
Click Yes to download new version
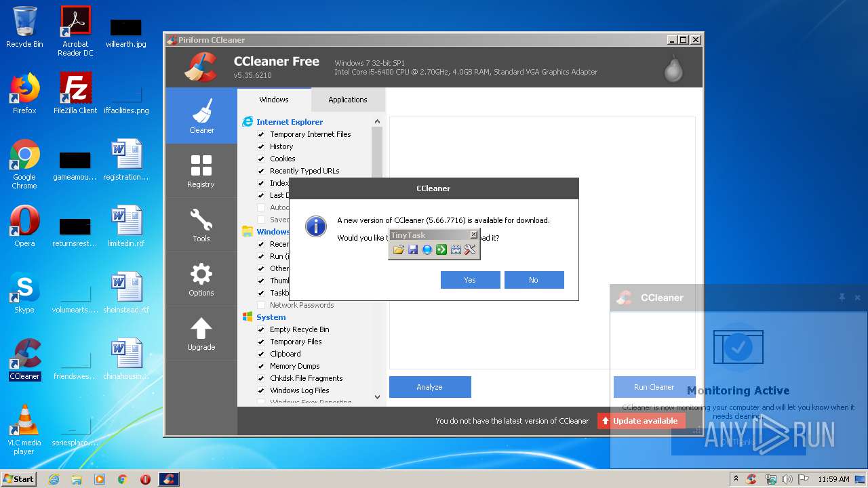click(470, 280)
